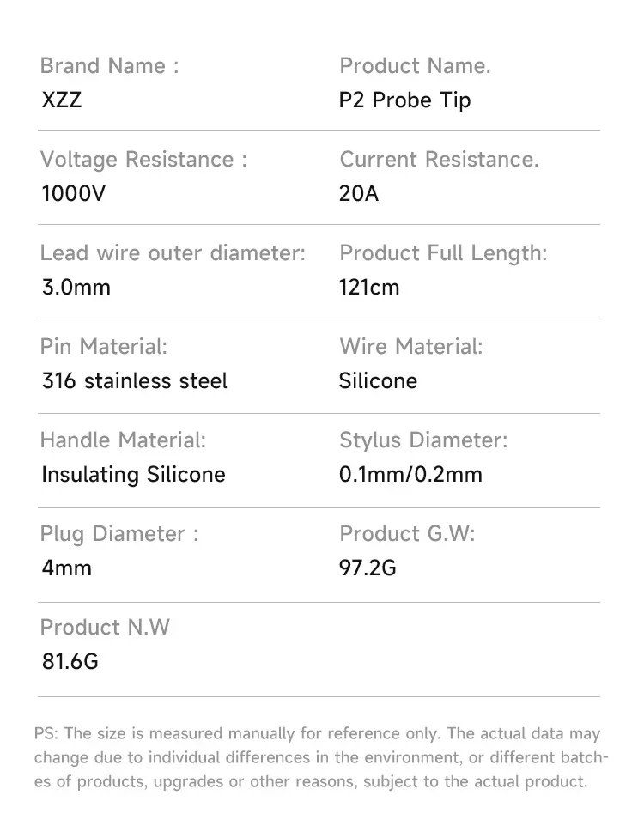This screenshot has height=832, width=644.
Task: Click the Voltage Resistance label
Action: pyautogui.click(x=143, y=160)
